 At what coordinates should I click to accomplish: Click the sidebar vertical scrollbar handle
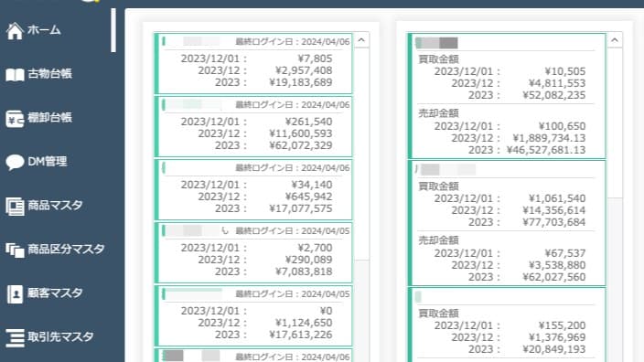click(113, 31)
